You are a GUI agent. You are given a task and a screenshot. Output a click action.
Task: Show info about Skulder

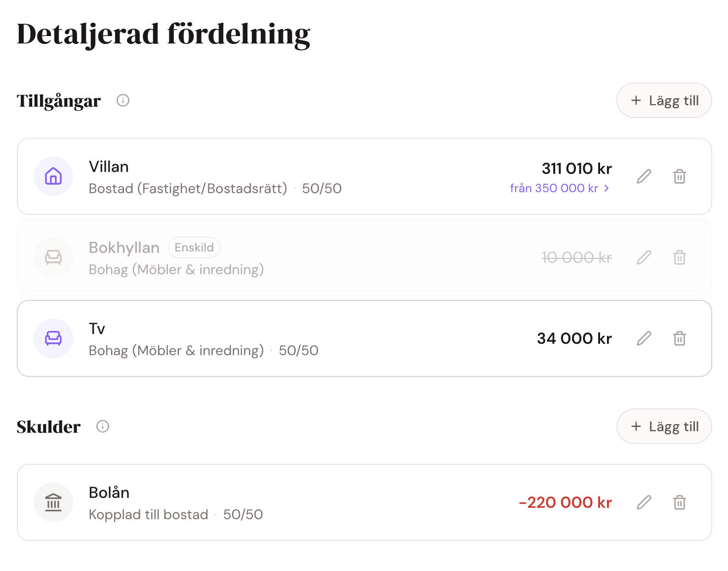[103, 426]
